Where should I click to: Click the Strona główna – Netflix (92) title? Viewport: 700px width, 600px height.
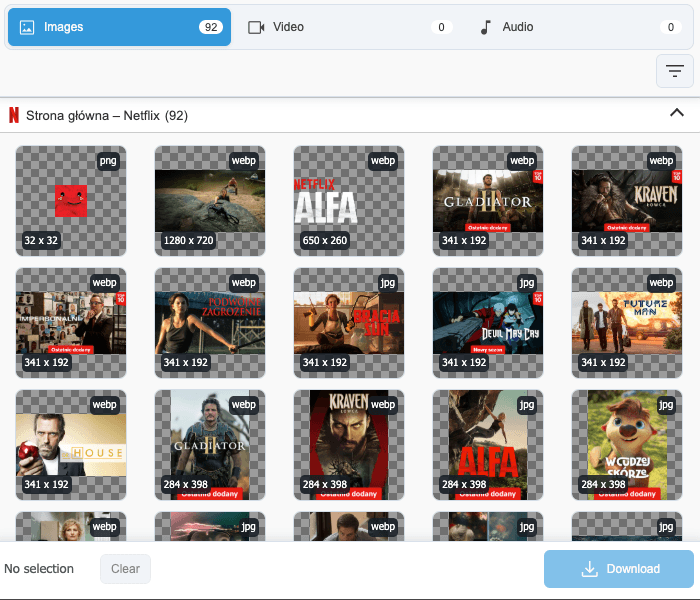107,116
